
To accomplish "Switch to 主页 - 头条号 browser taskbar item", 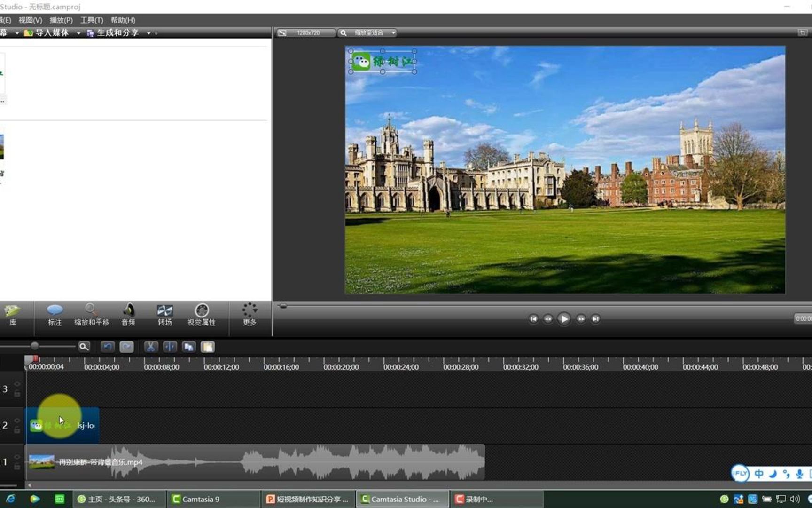I will (x=119, y=499).
